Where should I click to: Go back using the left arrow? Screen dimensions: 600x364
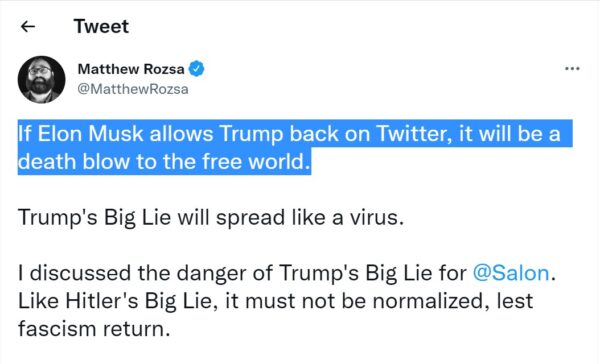(28, 26)
